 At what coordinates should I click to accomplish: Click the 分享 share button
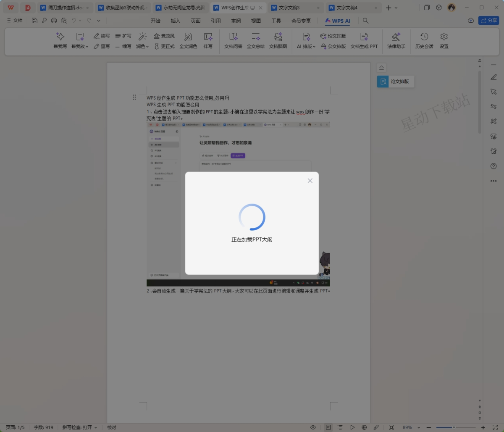tap(488, 20)
